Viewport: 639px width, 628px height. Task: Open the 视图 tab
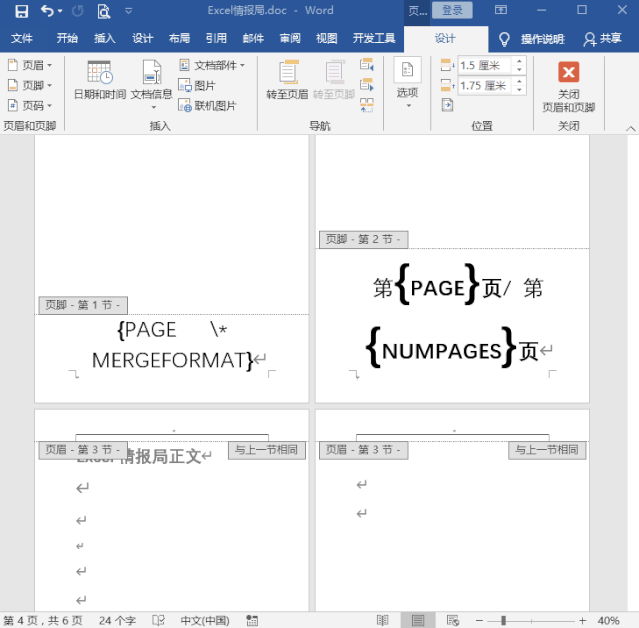(327, 38)
